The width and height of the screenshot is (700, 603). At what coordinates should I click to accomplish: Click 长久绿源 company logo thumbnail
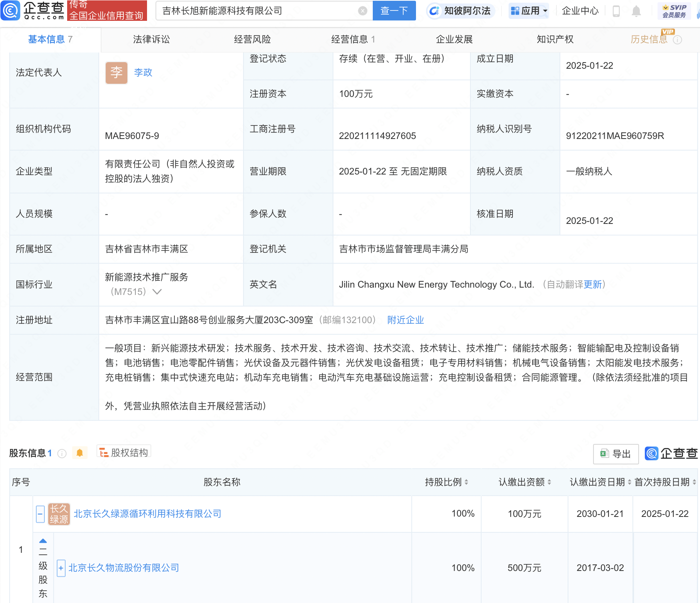coord(59,514)
